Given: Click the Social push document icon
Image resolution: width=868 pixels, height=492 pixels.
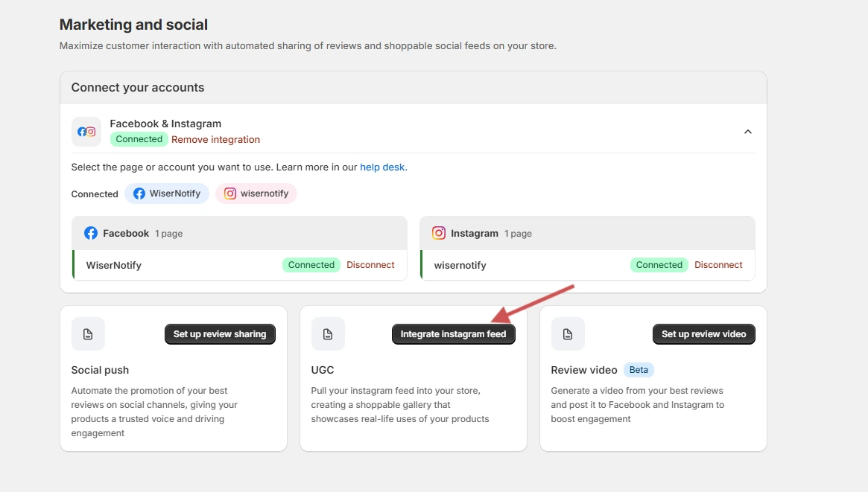Looking at the screenshot, I should pyautogui.click(x=88, y=334).
